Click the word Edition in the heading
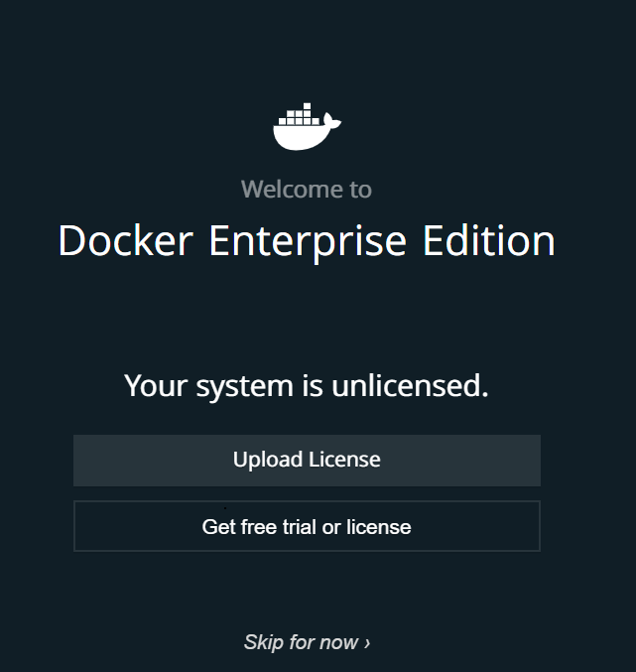Screen dimensions: 636x672 tap(489, 241)
